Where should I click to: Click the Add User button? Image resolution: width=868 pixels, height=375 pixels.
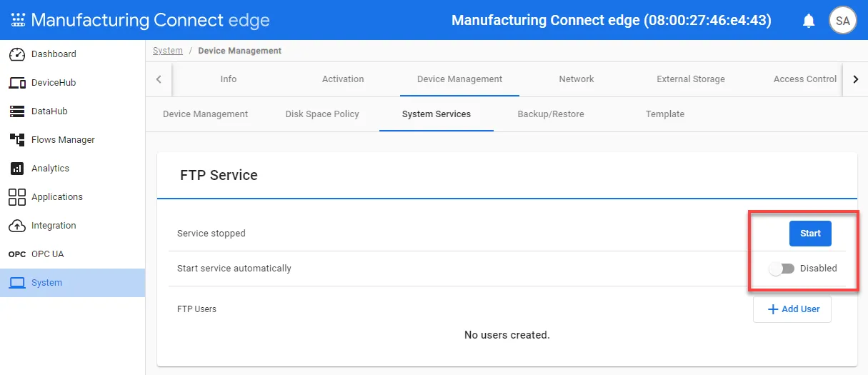pos(792,309)
